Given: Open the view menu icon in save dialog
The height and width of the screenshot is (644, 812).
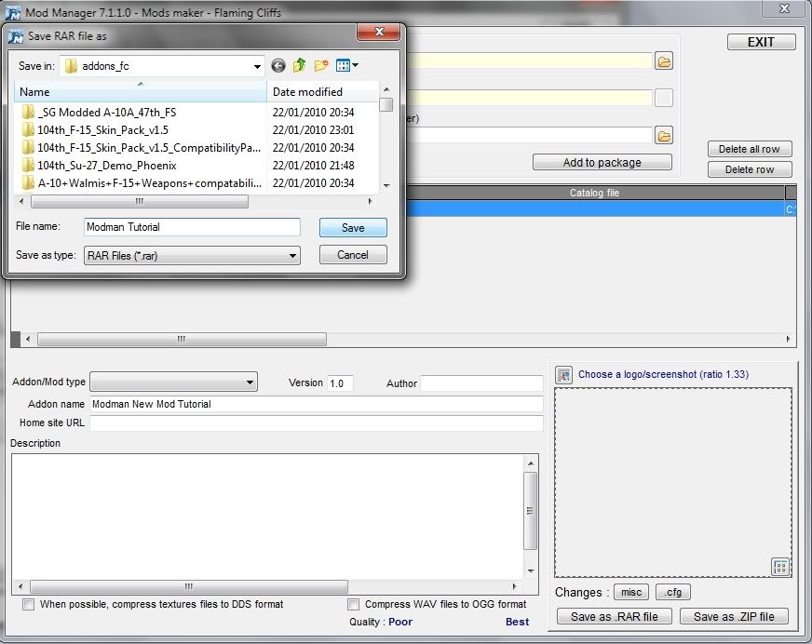Looking at the screenshot, I should tap(346, 65).
